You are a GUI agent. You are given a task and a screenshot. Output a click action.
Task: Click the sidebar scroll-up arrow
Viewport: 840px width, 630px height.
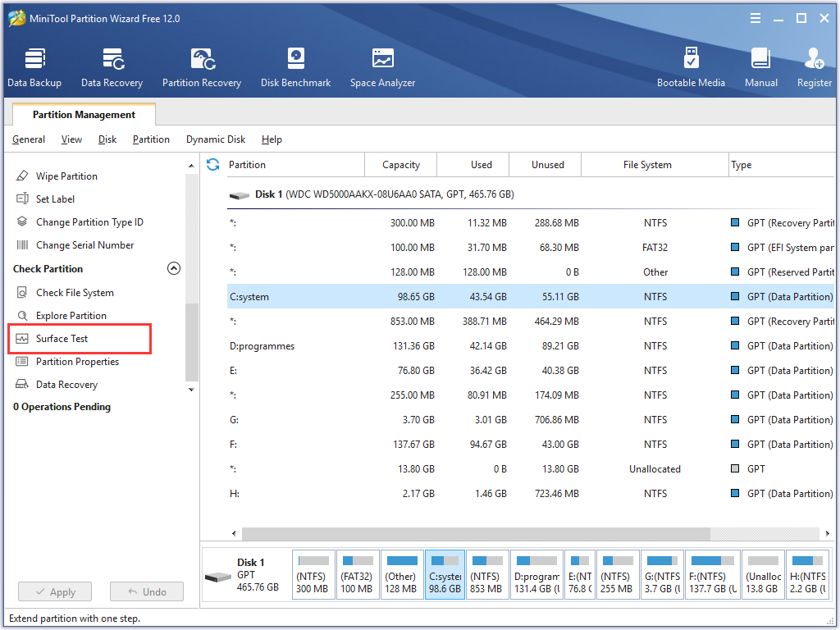coord(191,166)
